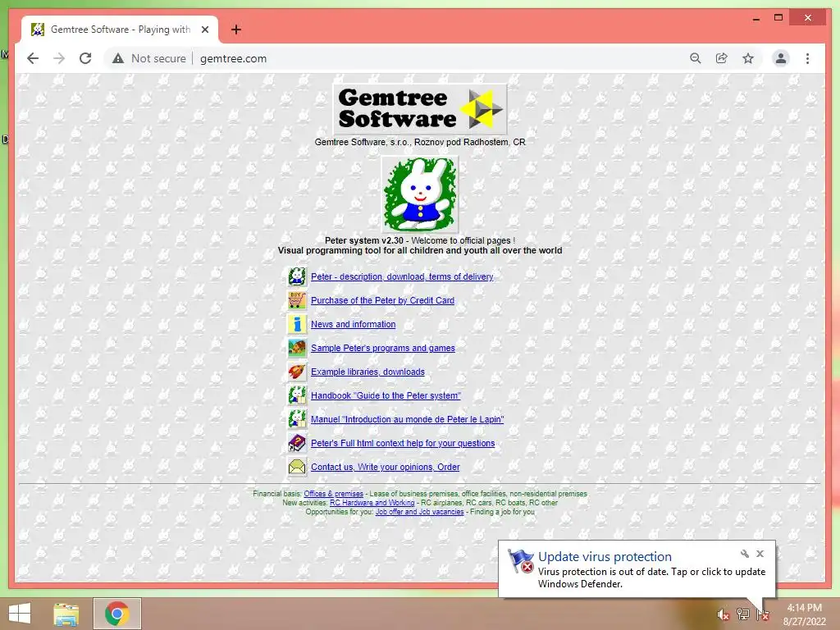
Task: Click the yellow info icon
Action: tap(297, 324)
